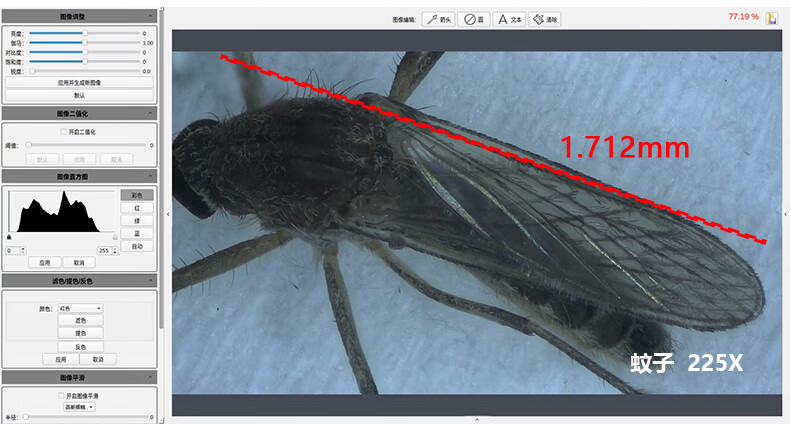
Task: Collapse the 图像直方图 (Histogram) section
Action: coord(150,176)
